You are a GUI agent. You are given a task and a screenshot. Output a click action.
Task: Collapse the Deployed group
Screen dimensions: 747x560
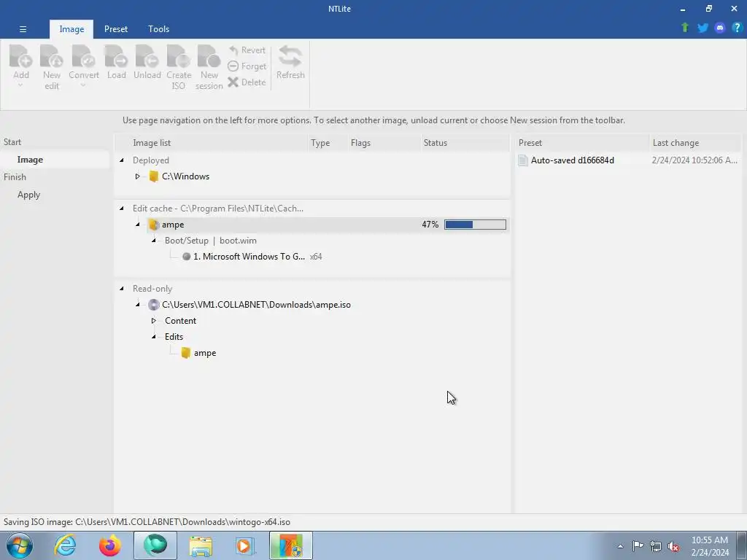click(x=122, y=160)
